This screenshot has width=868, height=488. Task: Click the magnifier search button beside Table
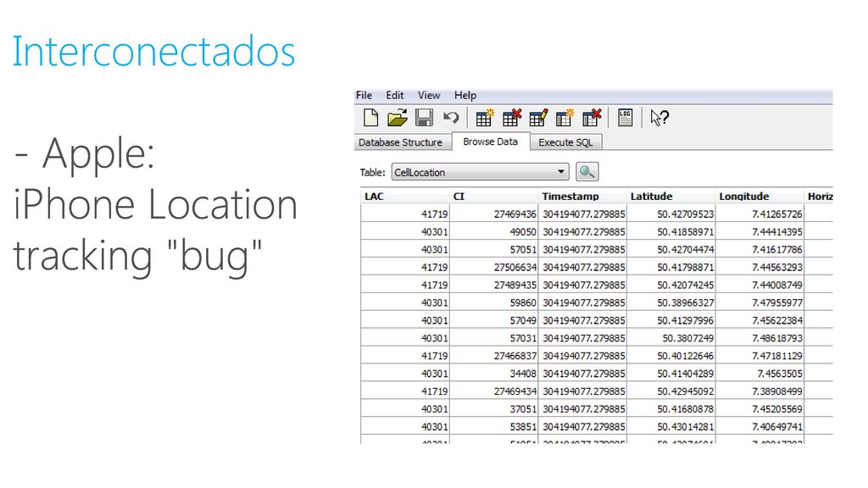click(587, 171)
